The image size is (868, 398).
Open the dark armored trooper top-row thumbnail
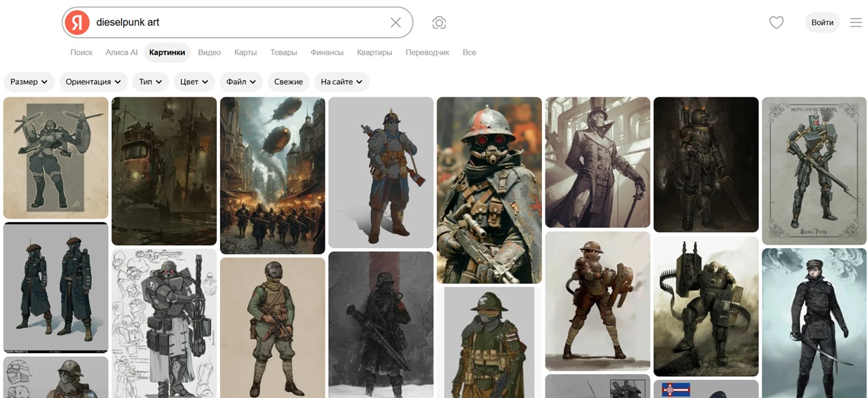tap(706, 165)
